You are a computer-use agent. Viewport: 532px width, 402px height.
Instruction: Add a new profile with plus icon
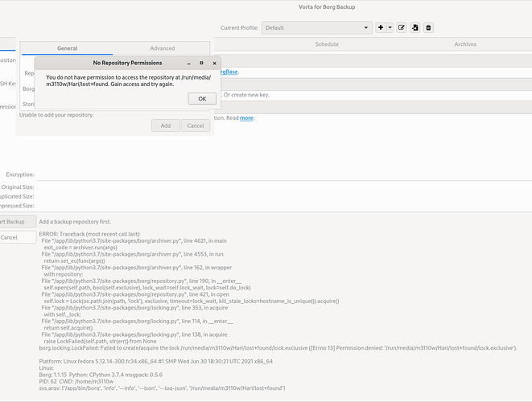[x=381, y=28]
